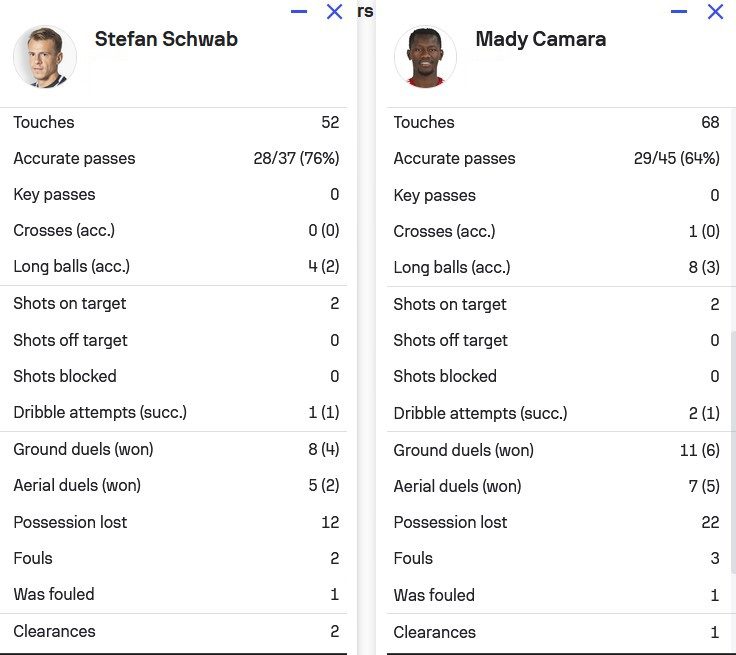
Task: Click Camara's Long balls (acc.) row
Action: click(555, 267)
